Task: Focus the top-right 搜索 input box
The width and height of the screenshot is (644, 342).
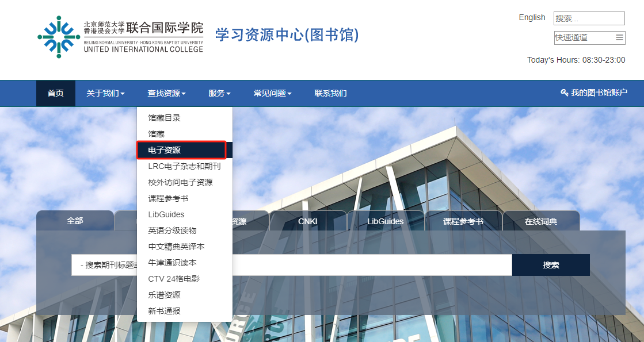Action: click(589, 18)
